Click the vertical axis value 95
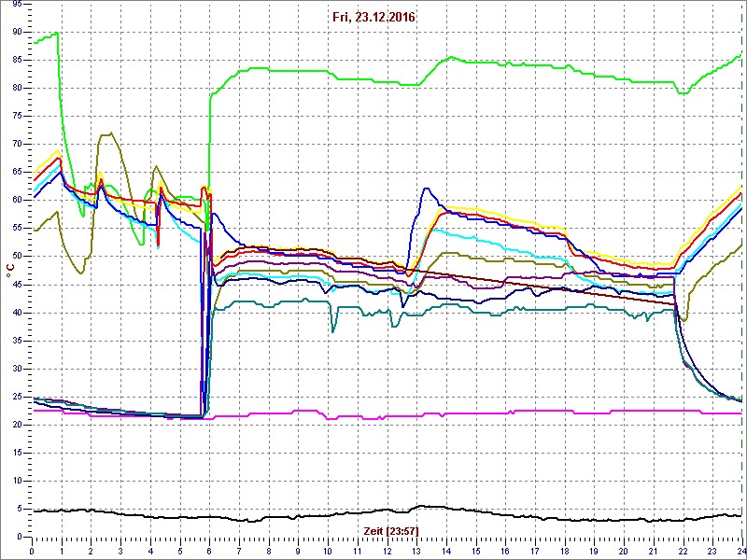The width and height of the screenshot is (747, 560). point(17,5)
